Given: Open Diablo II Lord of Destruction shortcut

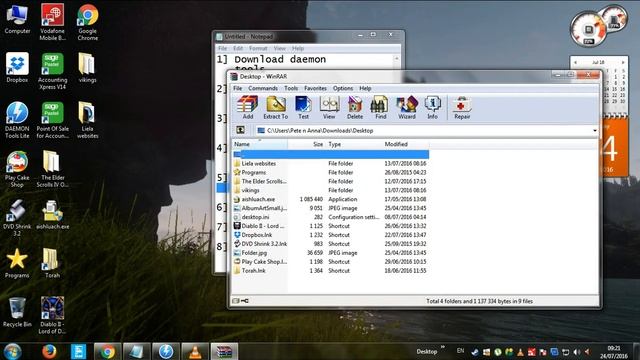Looking at the screenshot, I should [x=52, y=315].
